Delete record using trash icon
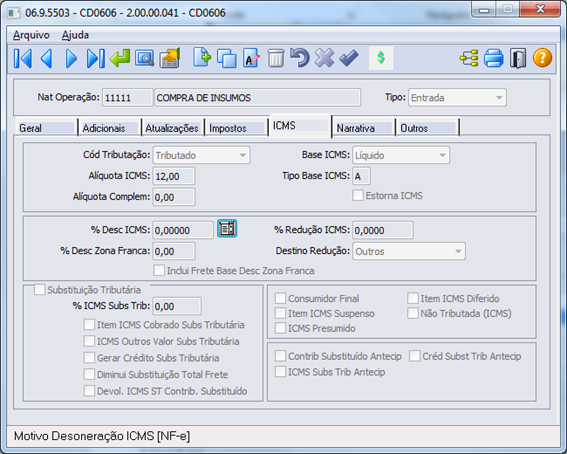The image size is (567, 454). [276, 58]
